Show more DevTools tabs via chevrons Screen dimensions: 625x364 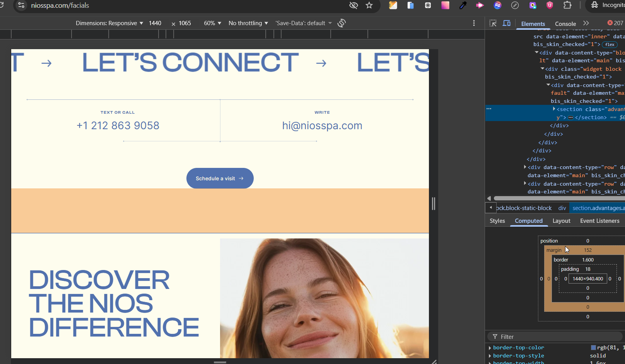pyautogui.click(x=586, y=23)
